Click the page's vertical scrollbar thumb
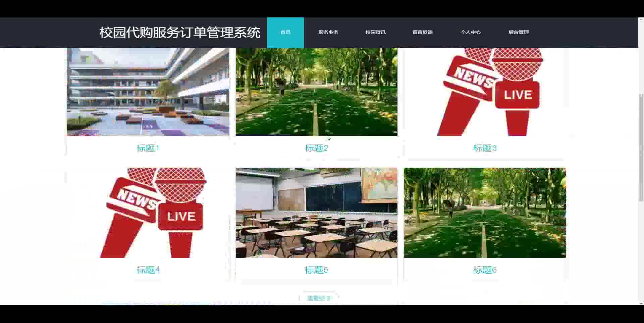 click(x=641, y=148)
